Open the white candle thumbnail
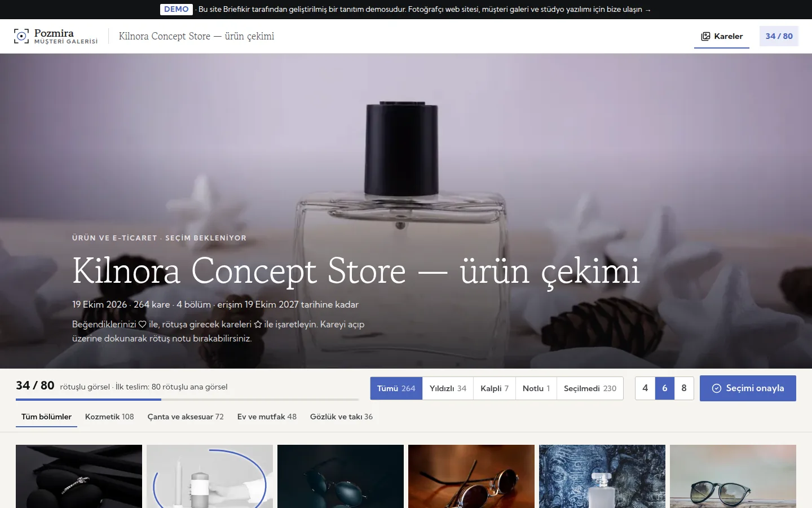 (x=210, y=476)
